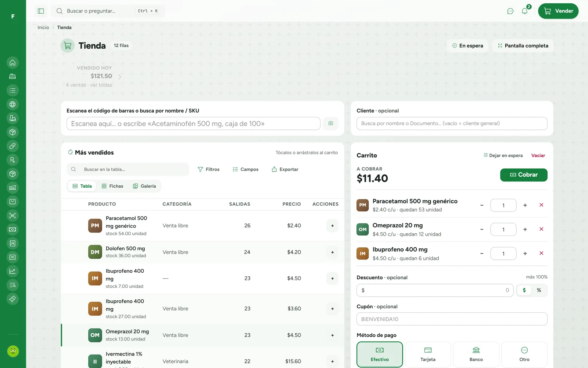Open the chat messages icon

[510, 11]
